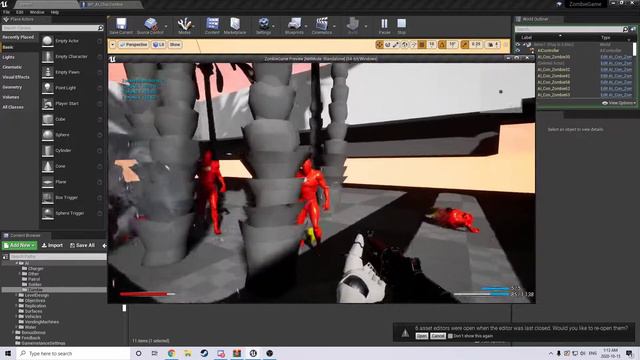Open the Marketplace toolbar icon
This screenshot has height=360, width=640.
pyautogui.click(x=235, y=25)
